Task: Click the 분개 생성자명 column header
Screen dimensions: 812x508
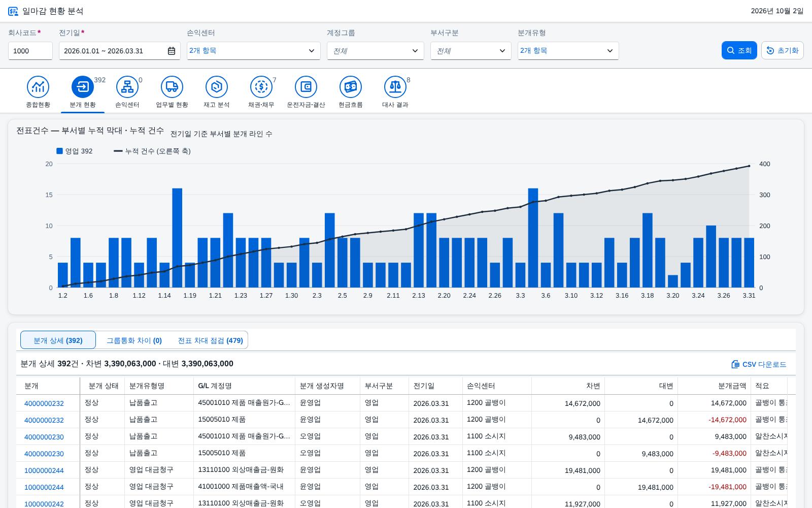Action: pyautogui.click(x=327, y=386)
